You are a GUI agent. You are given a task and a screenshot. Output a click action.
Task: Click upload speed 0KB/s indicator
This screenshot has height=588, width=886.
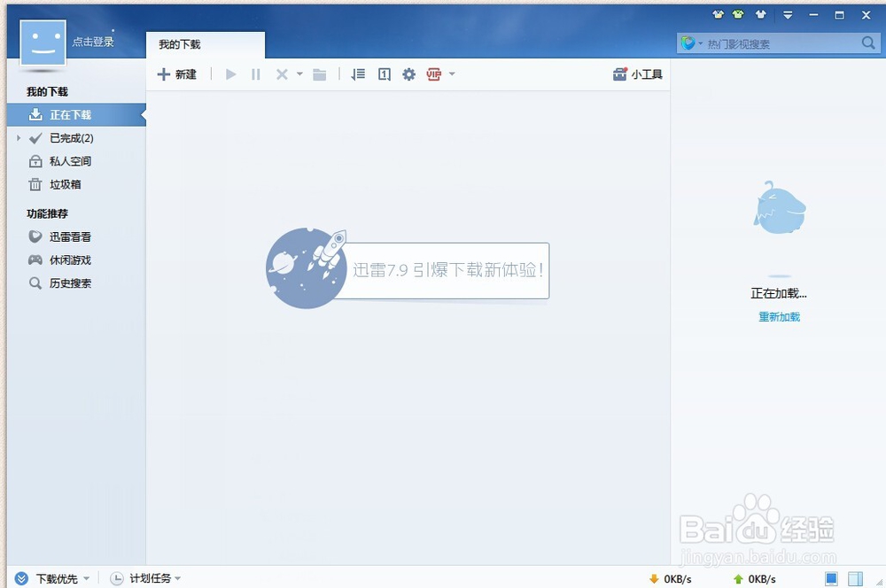[754, 579]
